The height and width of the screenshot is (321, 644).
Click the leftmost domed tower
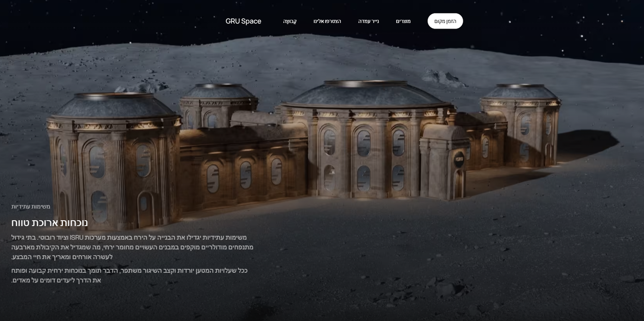point(114,161)
